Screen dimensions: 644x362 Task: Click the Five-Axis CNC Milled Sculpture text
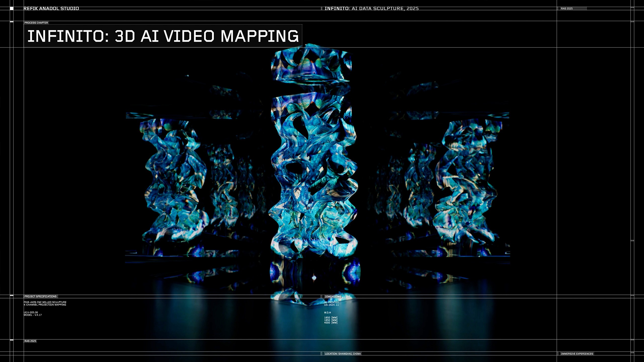tap(45, 302)
